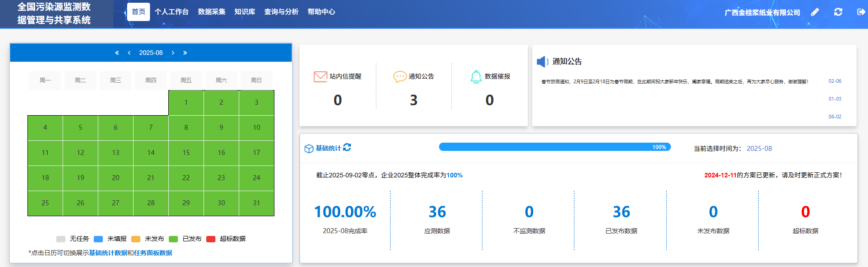Click the logout icon at top right
The width and height of the screenshot is (868, 267).
tap(861, 12)
